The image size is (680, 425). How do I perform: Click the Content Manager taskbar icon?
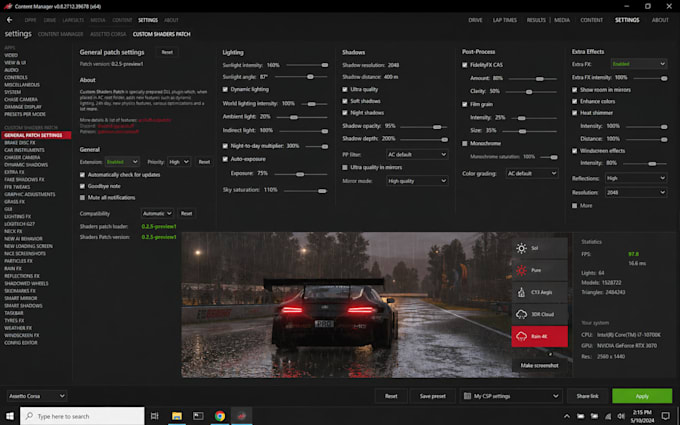[242, 416]
